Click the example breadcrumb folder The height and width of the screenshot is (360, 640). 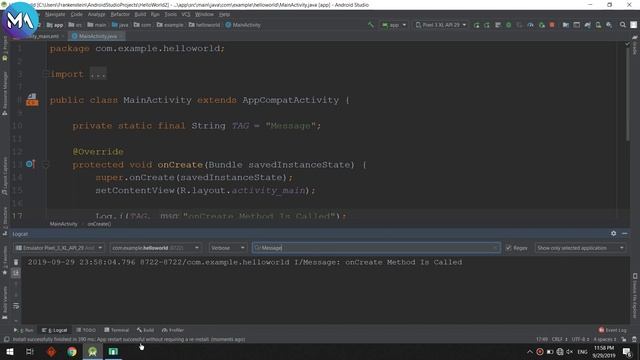click(x=170, y=25)
